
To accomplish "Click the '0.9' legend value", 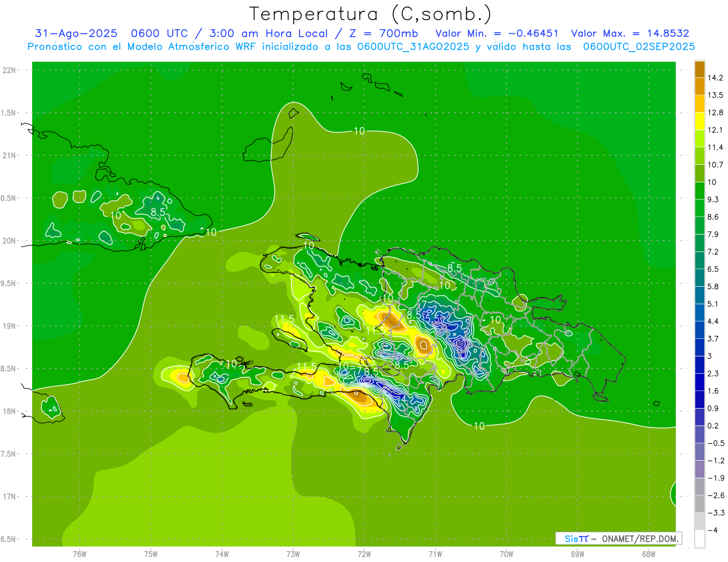I will pos(713,409).
